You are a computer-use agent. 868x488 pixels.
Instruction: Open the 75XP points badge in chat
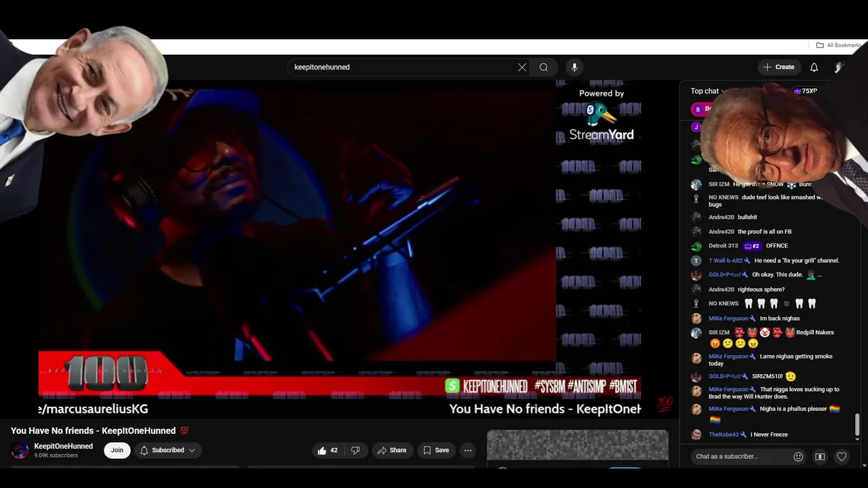[806, 91]
